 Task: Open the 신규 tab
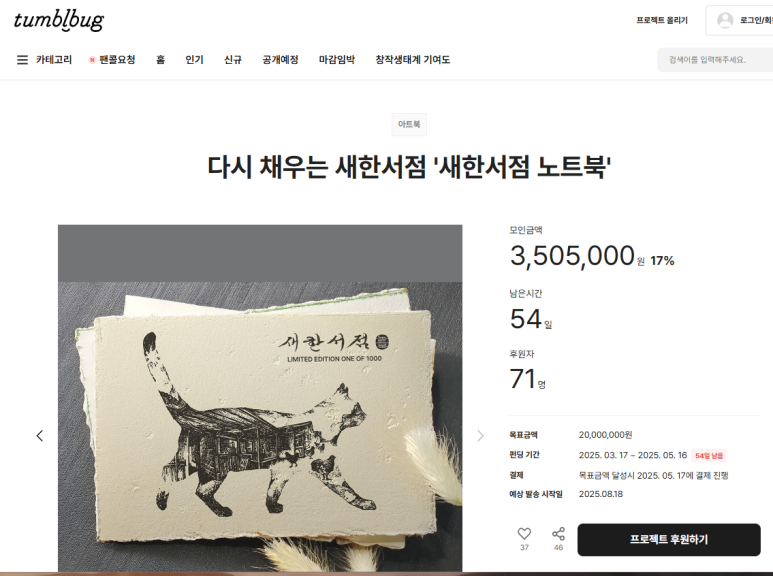[233, 60]
